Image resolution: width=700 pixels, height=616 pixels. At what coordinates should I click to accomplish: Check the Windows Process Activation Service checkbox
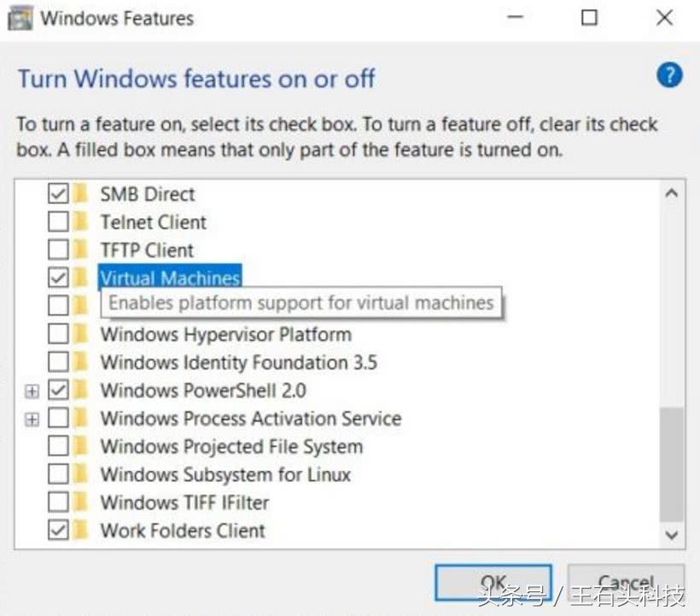coord(58,418)
